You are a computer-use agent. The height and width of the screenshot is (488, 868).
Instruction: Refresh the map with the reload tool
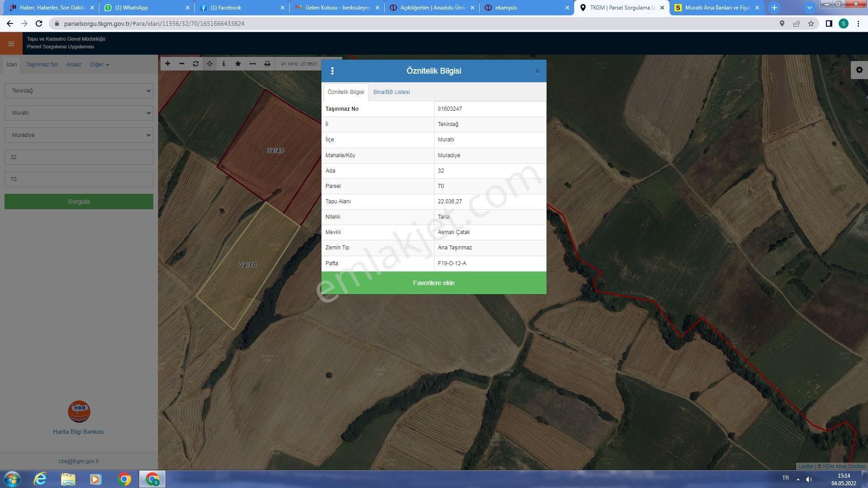(196, 64)
